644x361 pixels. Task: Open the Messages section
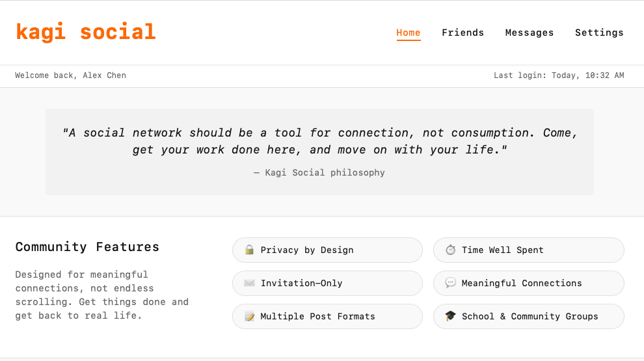[x=530, y=33]
